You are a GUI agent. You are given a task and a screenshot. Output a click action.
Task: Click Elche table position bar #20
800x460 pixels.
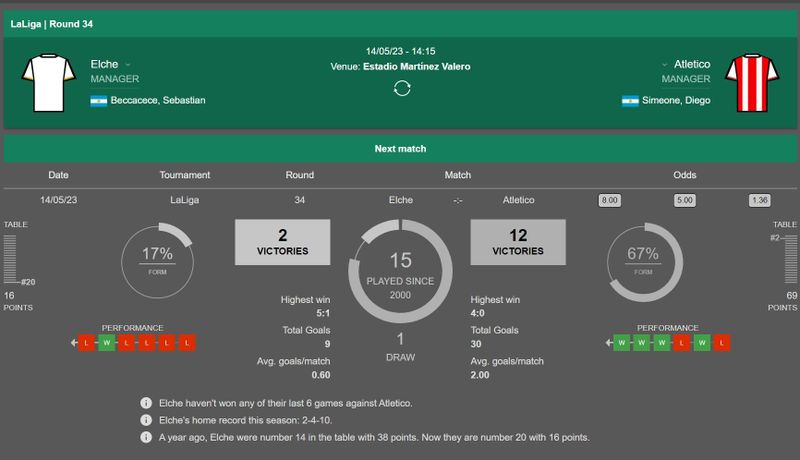10,259
